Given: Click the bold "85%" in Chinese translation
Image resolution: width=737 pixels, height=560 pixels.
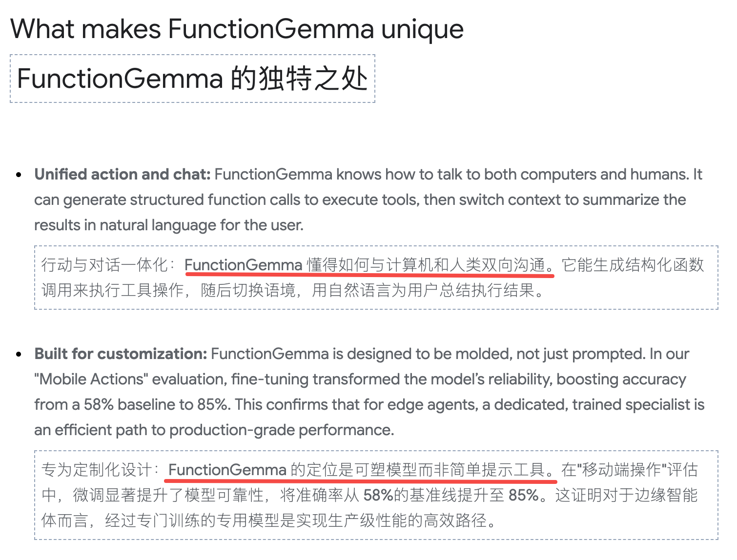Looking at the screenshot, I should point(523,496).
